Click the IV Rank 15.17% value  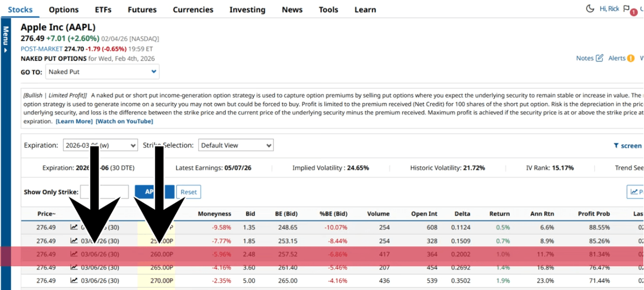(x=562, y=167)
